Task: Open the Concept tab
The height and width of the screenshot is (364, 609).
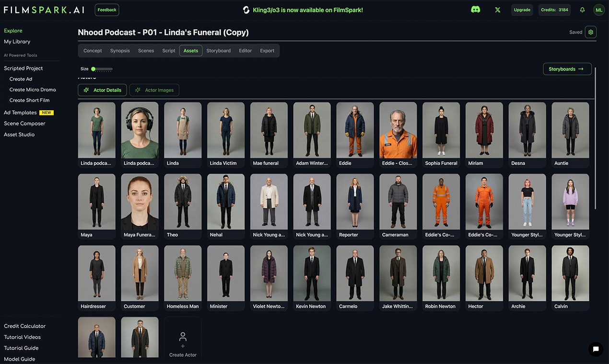Action: [92, 50]
